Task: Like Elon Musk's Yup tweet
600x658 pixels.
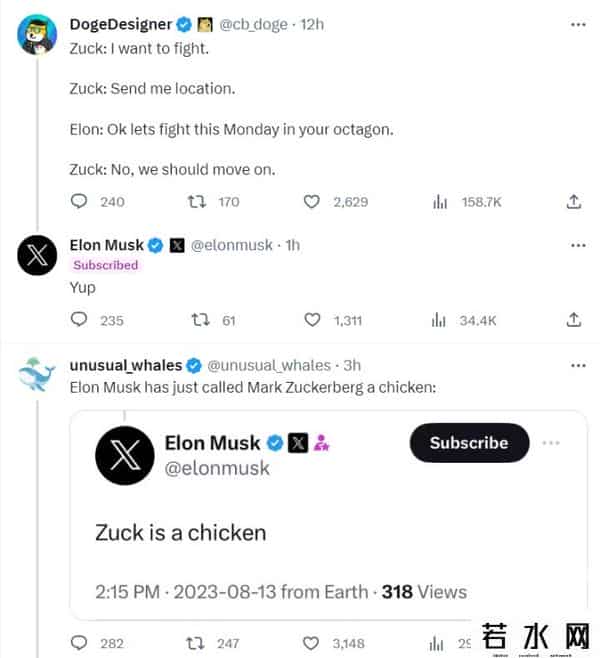Action: point(313,320)
